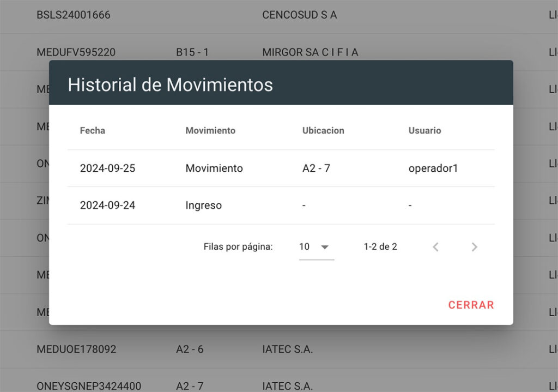Click the Ingreso movement cell
Image resolution: width=558 pixels, height=392 pixels.
203,206
